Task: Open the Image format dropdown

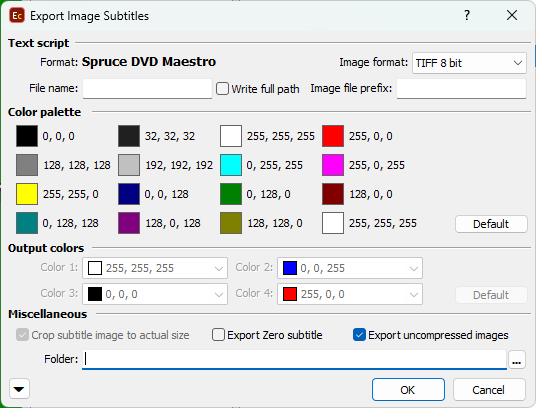Action: (469, 63)
